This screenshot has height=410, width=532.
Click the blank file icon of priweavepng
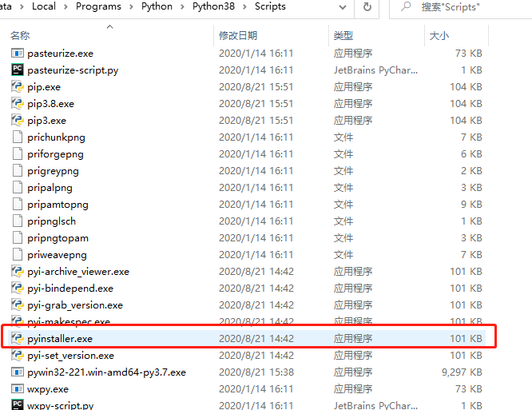pos(18,255)
